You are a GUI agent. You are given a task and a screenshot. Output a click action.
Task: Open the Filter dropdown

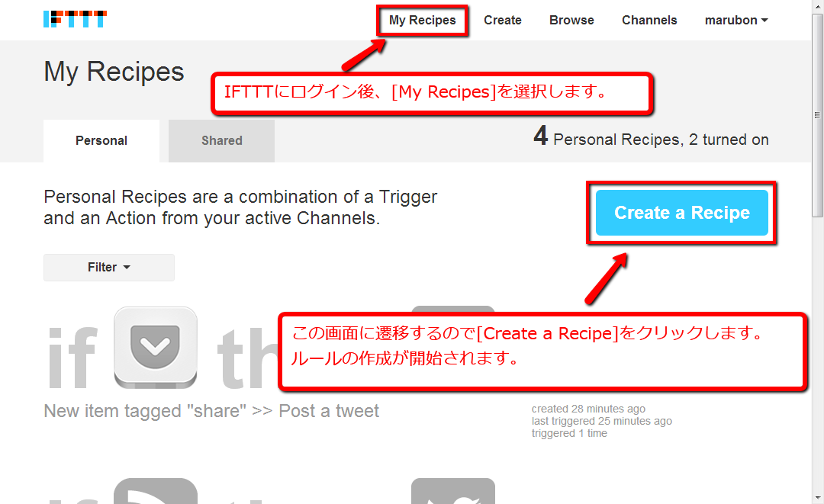click(109, 267)
